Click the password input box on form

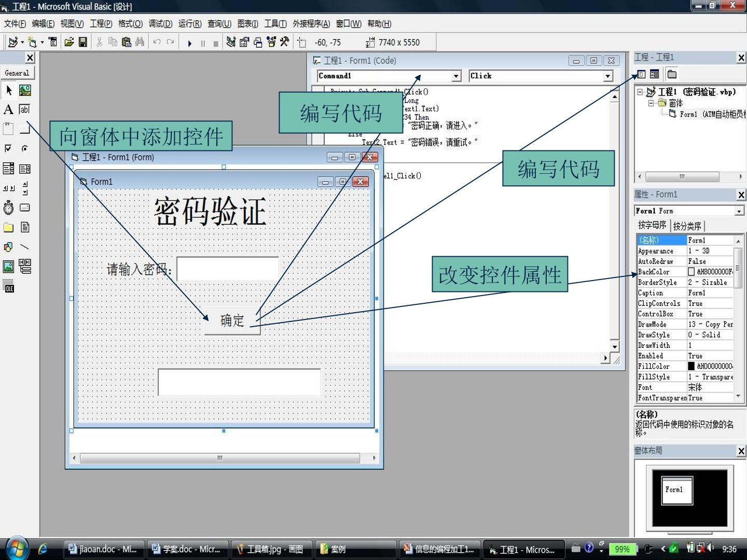pos(227,269)
